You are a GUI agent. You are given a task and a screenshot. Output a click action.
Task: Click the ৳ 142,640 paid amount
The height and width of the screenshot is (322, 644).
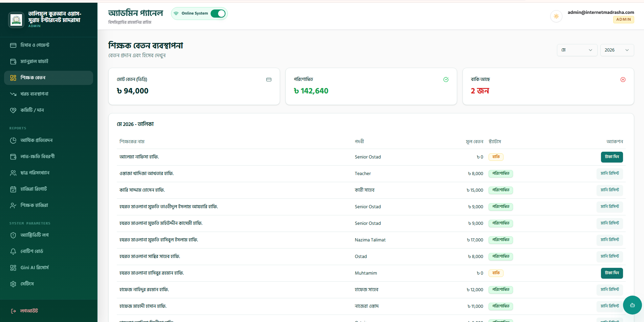311,91
